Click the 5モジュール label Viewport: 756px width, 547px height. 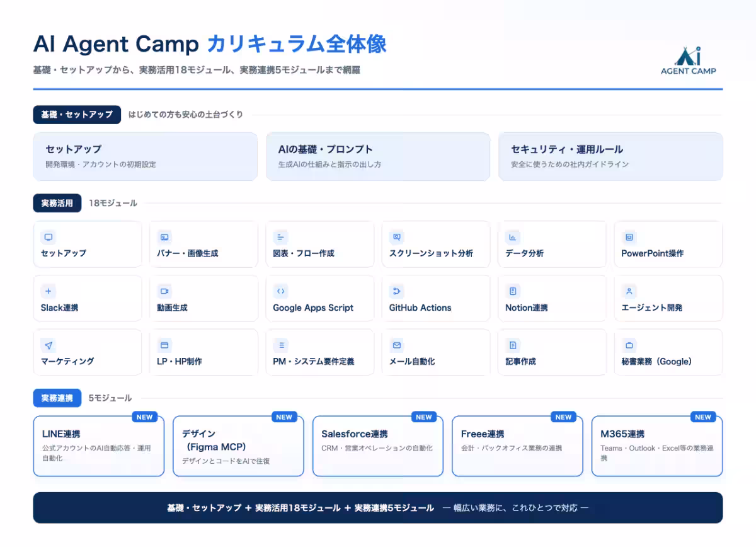pyautogui.click(x=110, y=398)
